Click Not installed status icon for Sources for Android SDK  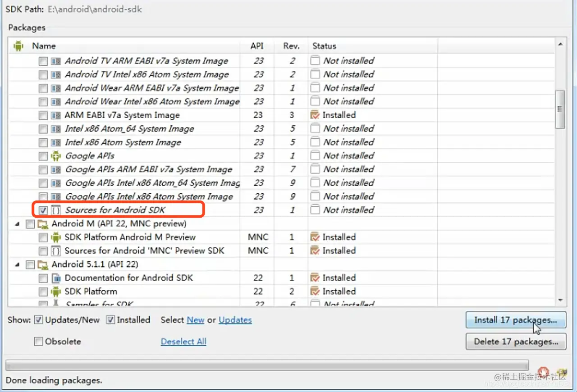click(315, 210)
